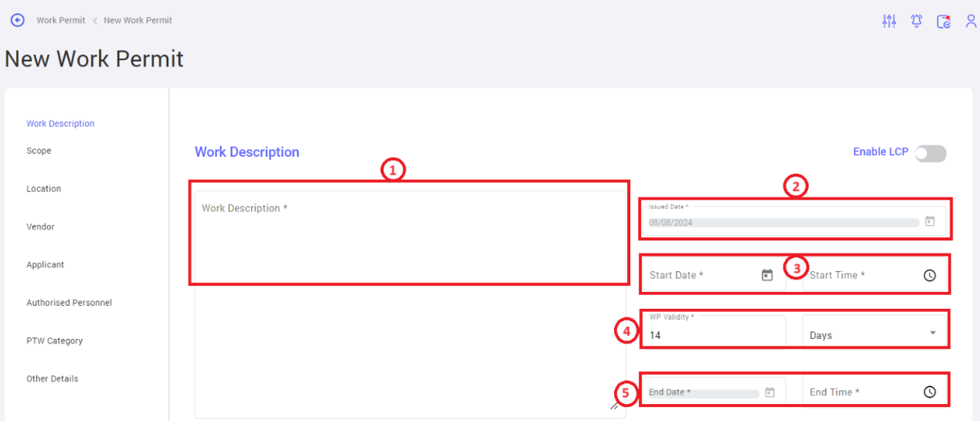Image resolution: width=980 pixels, height=421 pixels.
Task: Click the WP Validity number field
Action: click(x=713, y=332)
